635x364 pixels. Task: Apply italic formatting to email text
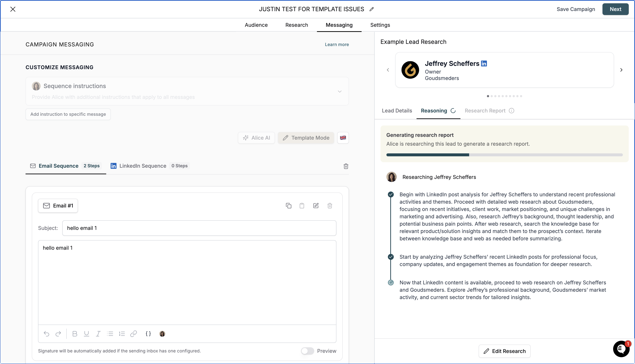(98, 334)
